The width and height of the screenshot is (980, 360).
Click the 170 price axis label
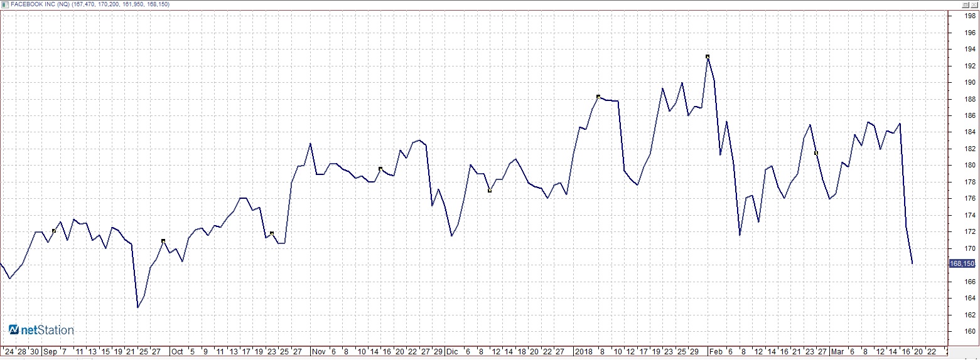point(969,249)
